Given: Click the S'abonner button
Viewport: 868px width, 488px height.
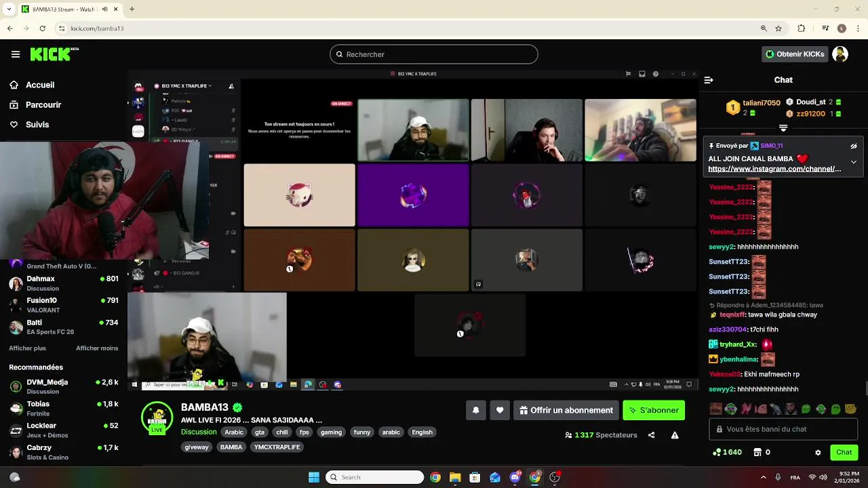Looking at the screenshot, I should point(654,410).
